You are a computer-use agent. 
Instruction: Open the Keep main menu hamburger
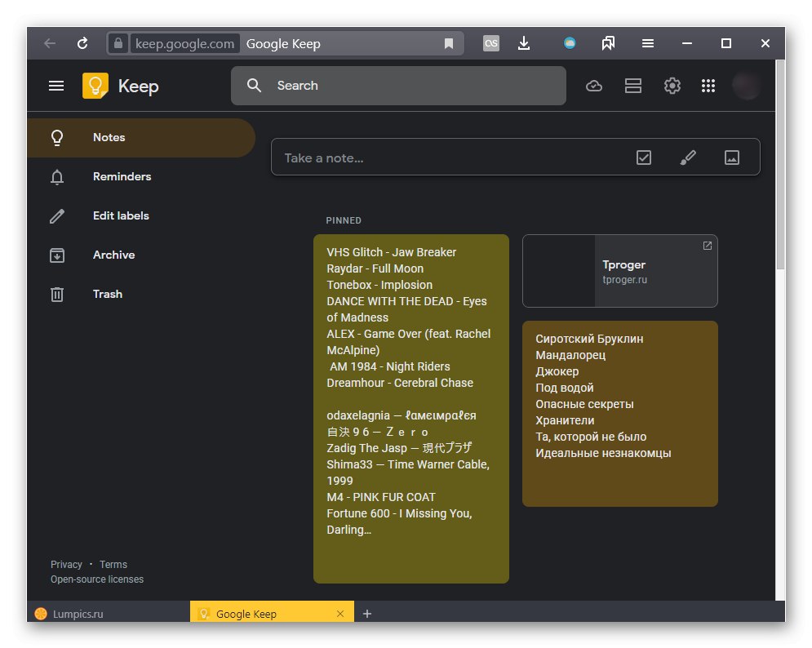(56, 86)
